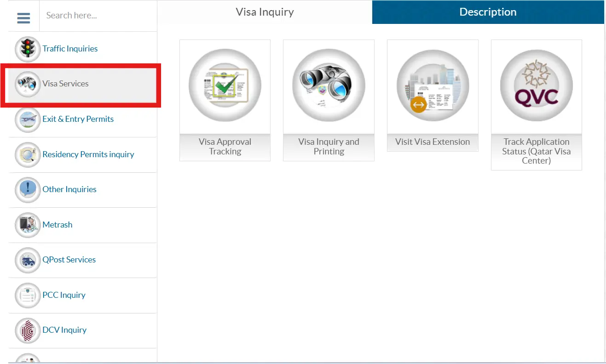606x364 pixels.
Task: Switch to the Description tab
Action: click(487, 12)
